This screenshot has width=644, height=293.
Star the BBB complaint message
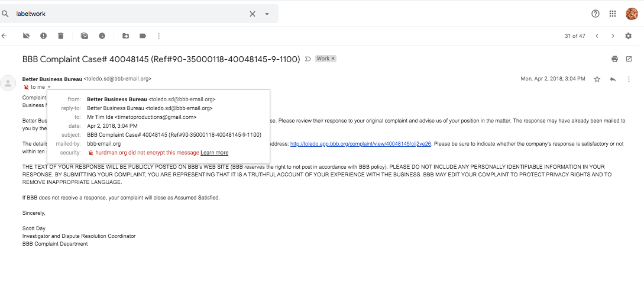tap(597, 79)
